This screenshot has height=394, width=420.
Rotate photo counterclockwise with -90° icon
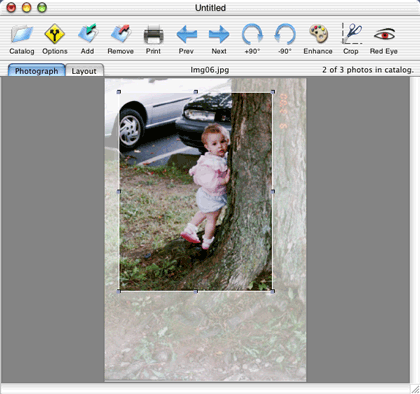pos(285,34)
